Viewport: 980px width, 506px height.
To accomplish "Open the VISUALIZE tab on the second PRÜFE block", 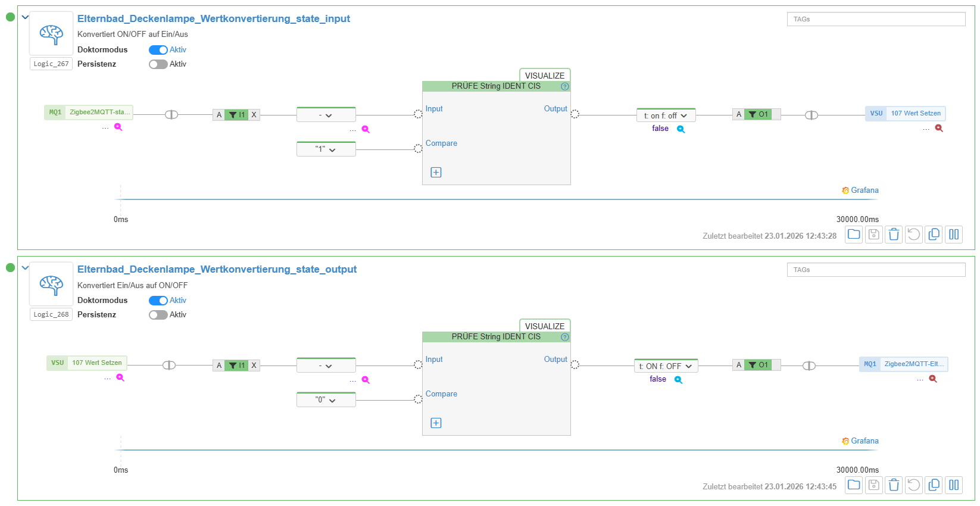I will tap(544, 326).
